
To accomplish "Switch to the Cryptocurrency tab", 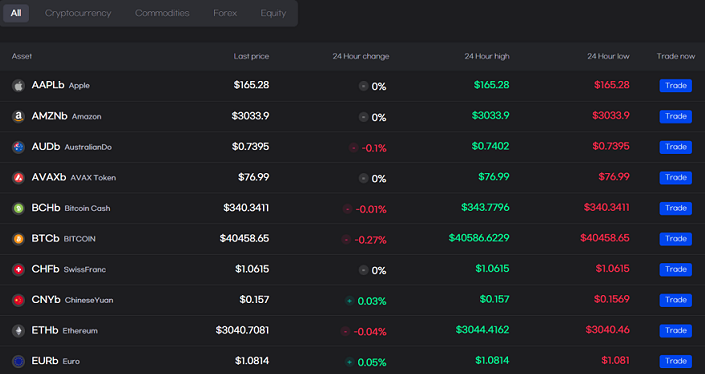I will click(x=78, y=13).
